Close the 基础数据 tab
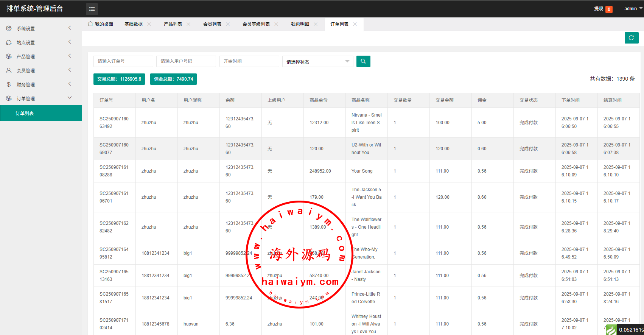Image resolution: width=644 pixels, height=335 pixels. click(x=149, y=24)
